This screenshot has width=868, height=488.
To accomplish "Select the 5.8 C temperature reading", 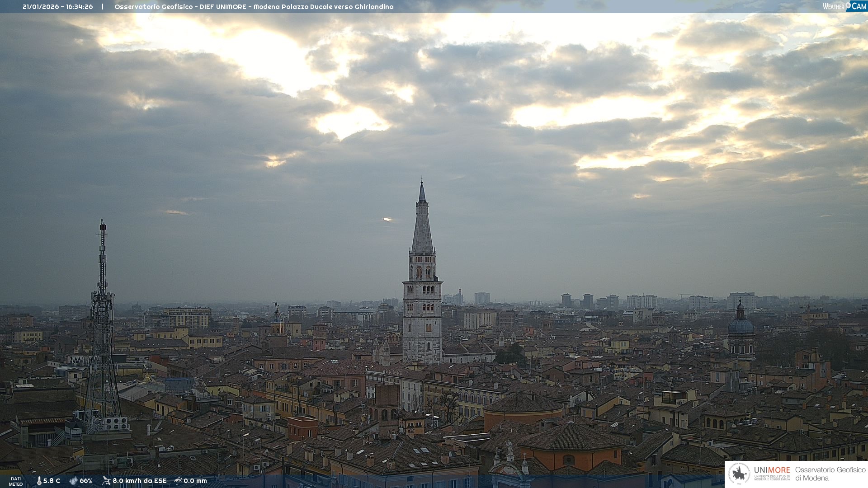I will point(52,481).
